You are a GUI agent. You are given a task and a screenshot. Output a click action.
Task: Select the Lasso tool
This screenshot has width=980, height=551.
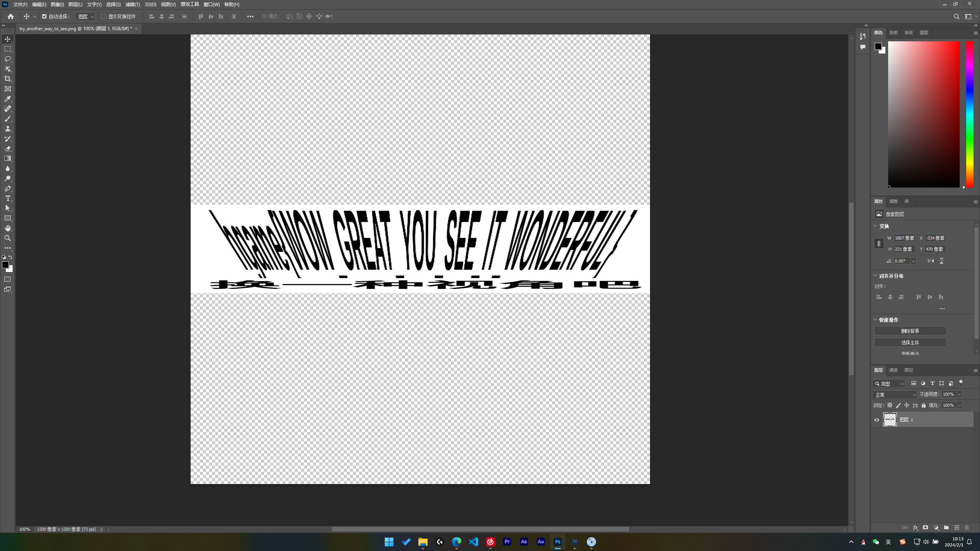tap(8, 59)
